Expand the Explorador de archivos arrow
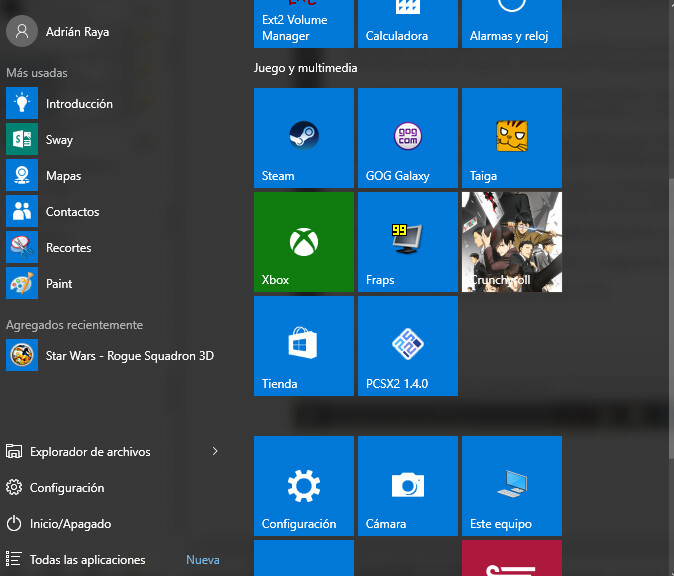The width and height of the screenshot is (674, 576). click(215, 451)
